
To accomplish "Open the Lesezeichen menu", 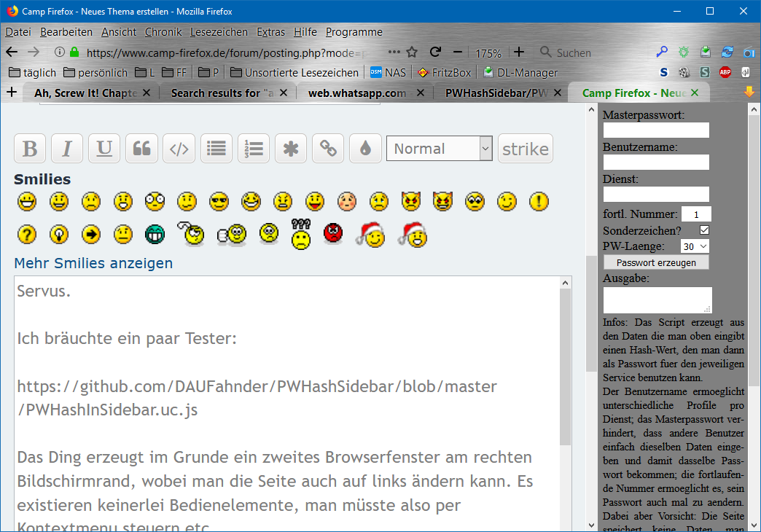I will tap(219, 32).
